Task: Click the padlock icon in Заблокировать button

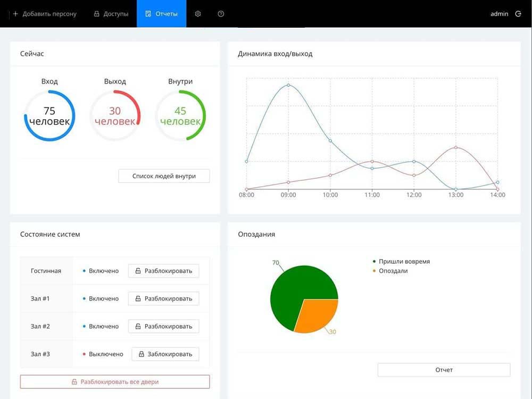Action: (142, 354)
